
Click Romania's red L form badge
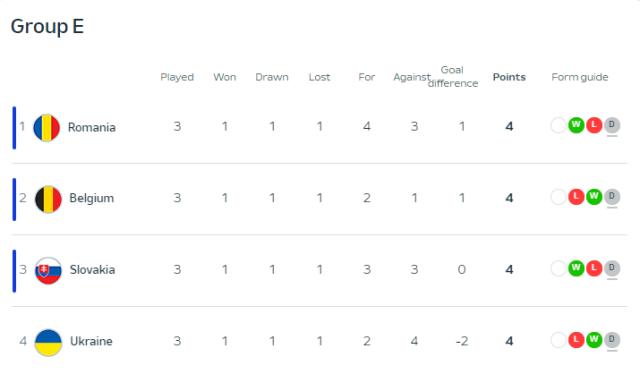(x=594, y=125)
